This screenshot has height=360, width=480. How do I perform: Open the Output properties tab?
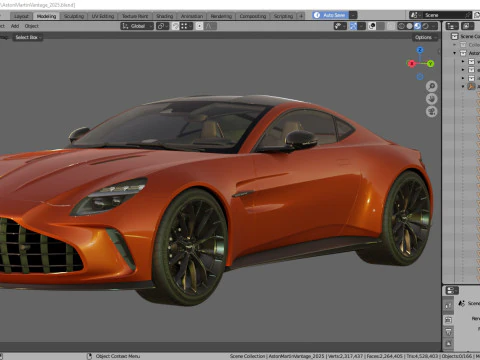pos(448,332)
